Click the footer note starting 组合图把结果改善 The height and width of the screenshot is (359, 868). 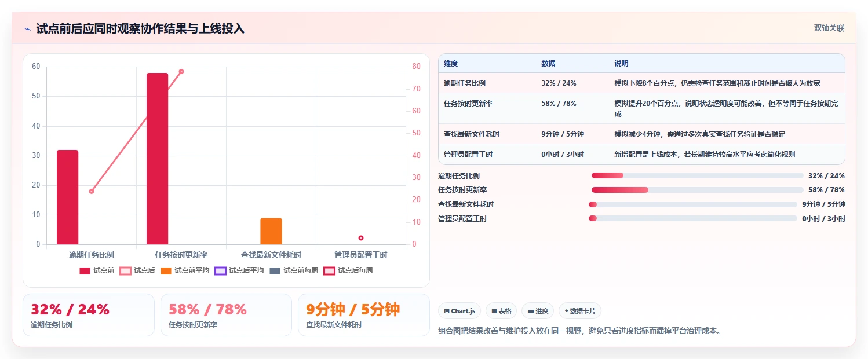coord(580,331)
